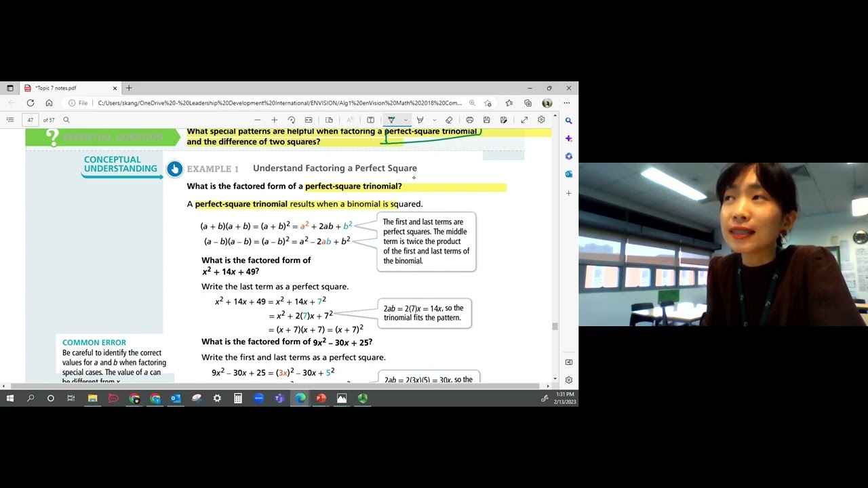
Task: Open the PDF table of contents panel
Action: coord(10,120)
